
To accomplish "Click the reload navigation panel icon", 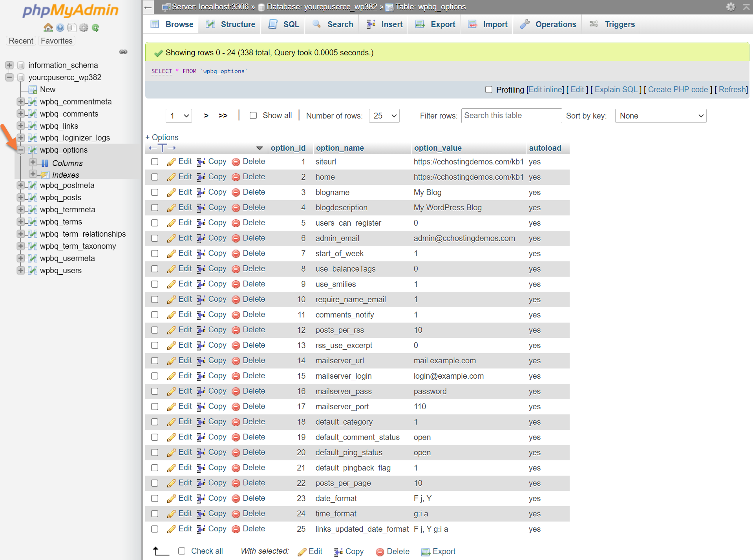I will pos(95,27).
